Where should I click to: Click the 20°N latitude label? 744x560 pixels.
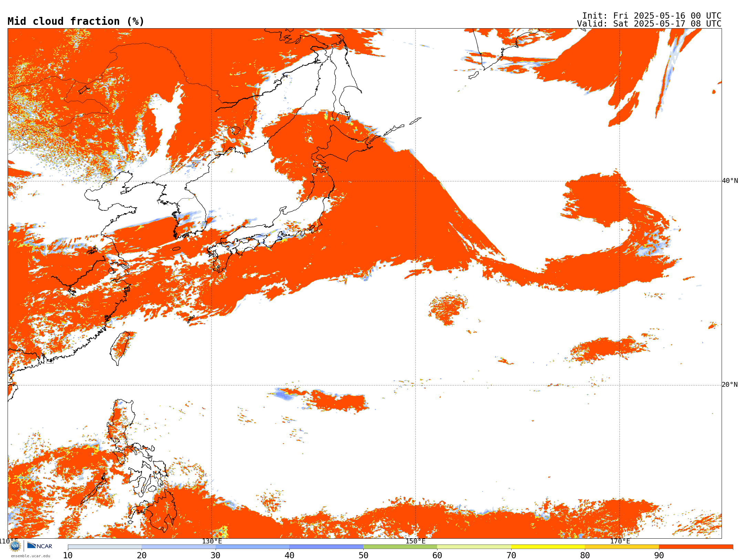point(730,385)
